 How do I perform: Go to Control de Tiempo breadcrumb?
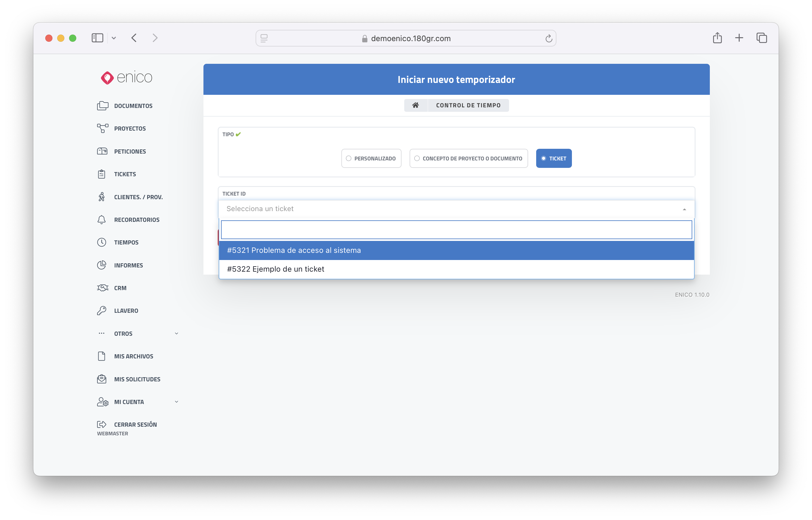click(468, 105)
